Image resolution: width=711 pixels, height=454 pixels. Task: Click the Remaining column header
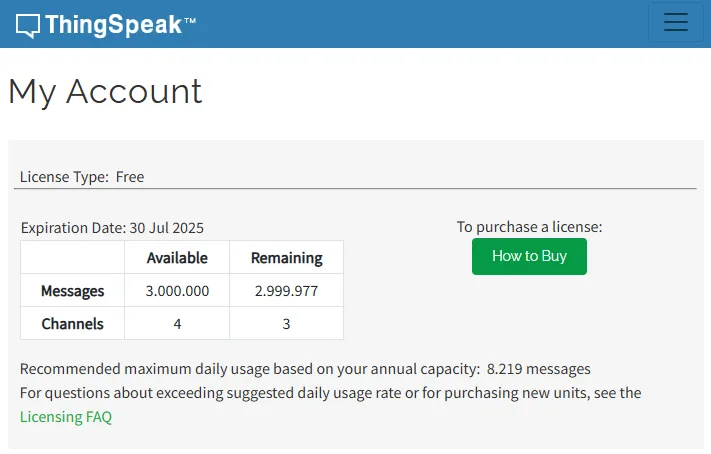point(286,258)
